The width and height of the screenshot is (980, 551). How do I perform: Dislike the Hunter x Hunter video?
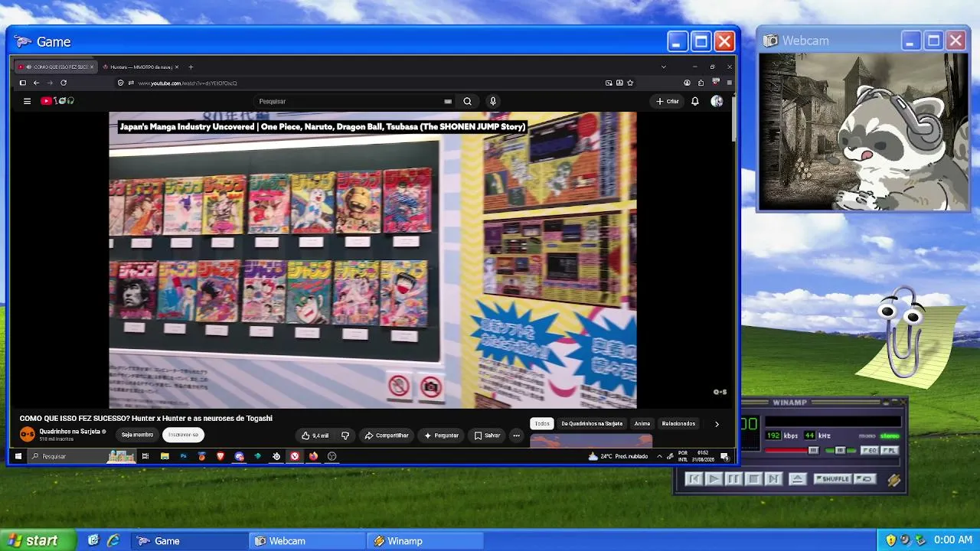click(345, 435)
